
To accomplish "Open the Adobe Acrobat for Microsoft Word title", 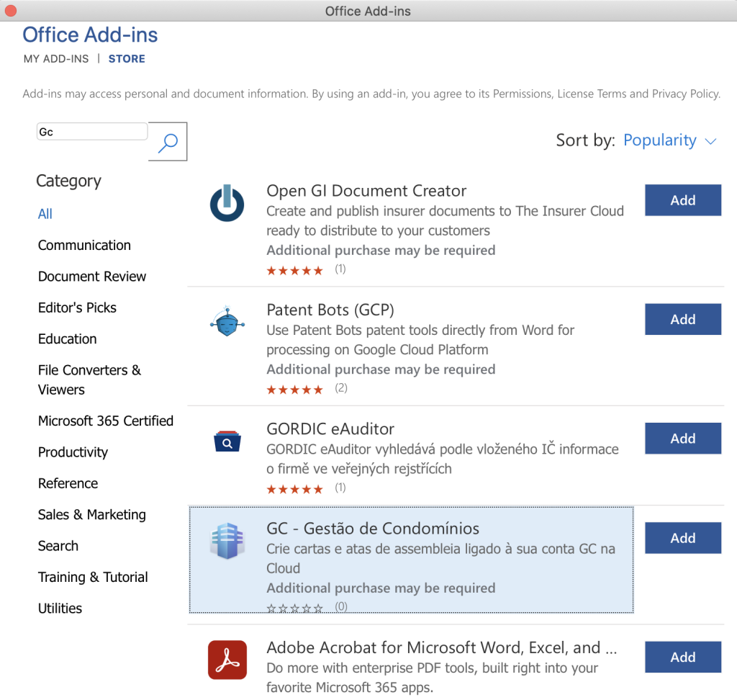I will pyautogui.click(x=442, y=647).
